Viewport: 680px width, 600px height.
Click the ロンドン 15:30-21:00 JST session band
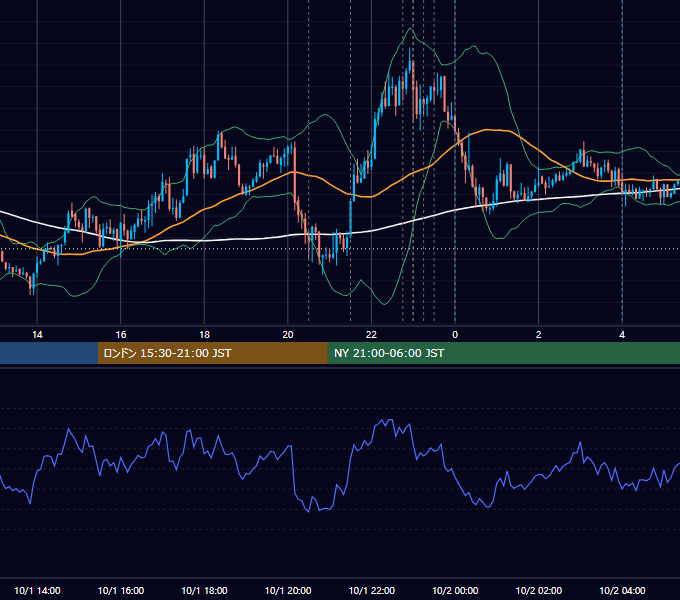coord(212,353)
